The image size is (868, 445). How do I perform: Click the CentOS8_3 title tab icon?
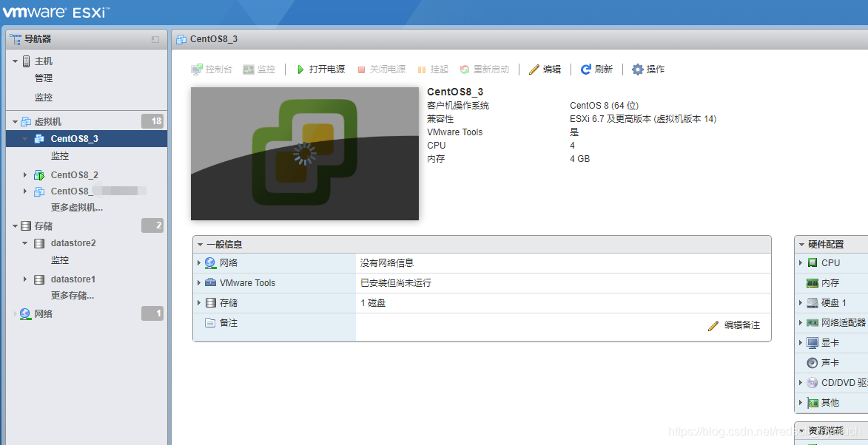click(181, 39)
